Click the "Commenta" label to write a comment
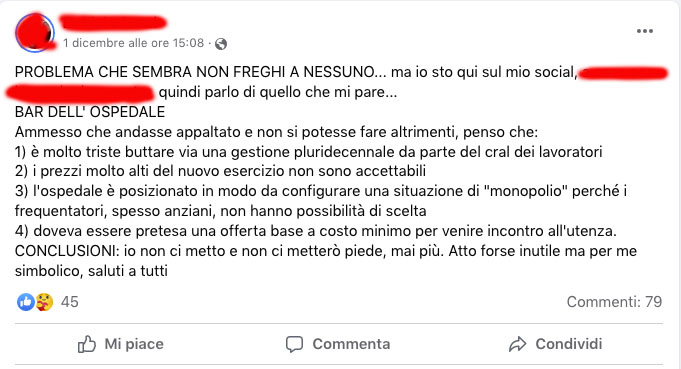The image size is (681, 369). pos(351,344)
